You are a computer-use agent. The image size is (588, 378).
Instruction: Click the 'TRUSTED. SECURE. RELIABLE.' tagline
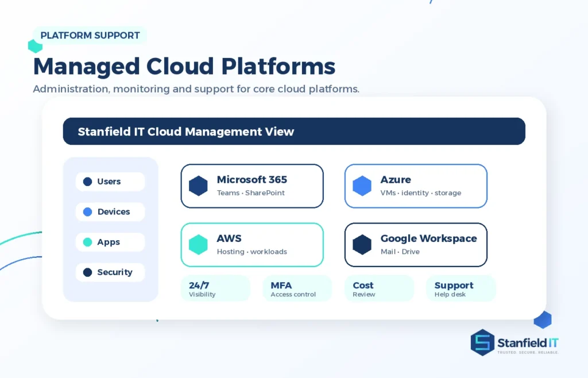coord(528,353)
